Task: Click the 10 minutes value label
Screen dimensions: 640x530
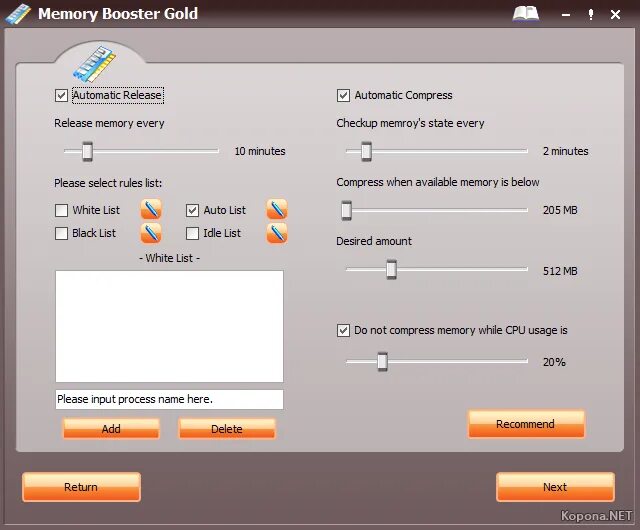Action: tap(260, 151)
